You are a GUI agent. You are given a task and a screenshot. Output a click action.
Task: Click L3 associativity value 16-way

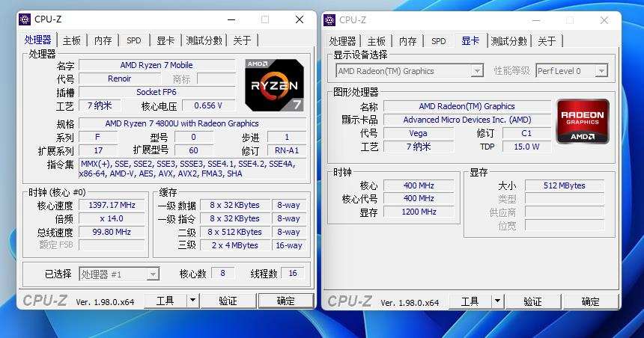[289, 245]
